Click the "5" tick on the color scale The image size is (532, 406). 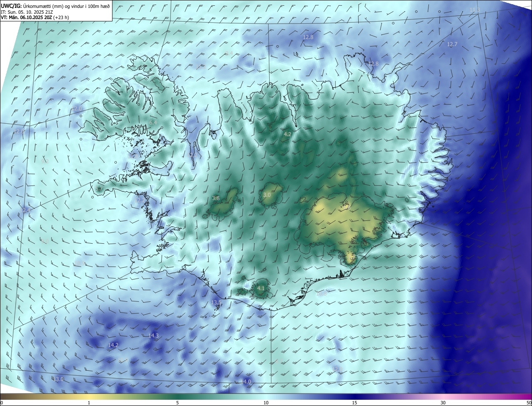(177, 403)
